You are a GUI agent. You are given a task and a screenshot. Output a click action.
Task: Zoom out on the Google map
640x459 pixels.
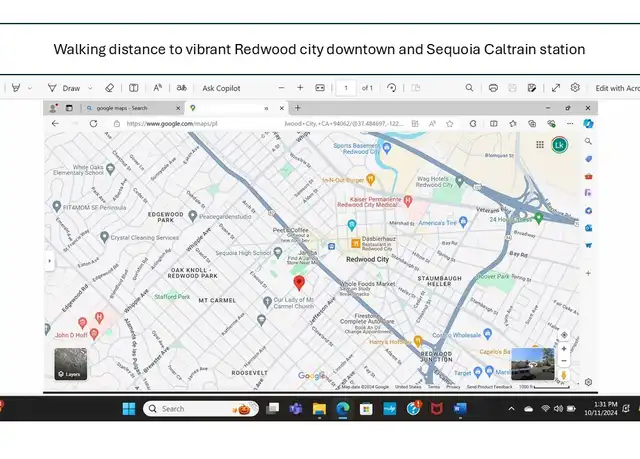(564, 361)
